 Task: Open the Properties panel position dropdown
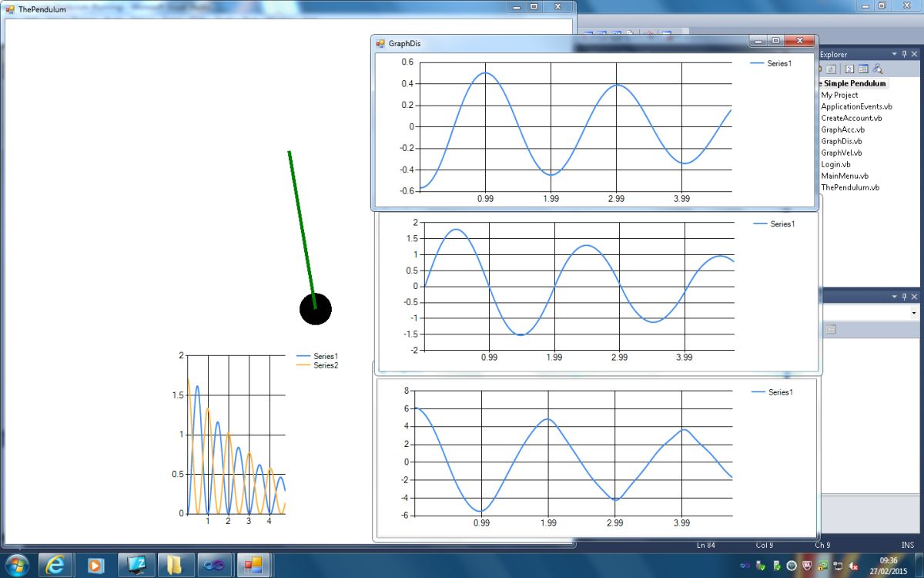click(x=894, y=297)
